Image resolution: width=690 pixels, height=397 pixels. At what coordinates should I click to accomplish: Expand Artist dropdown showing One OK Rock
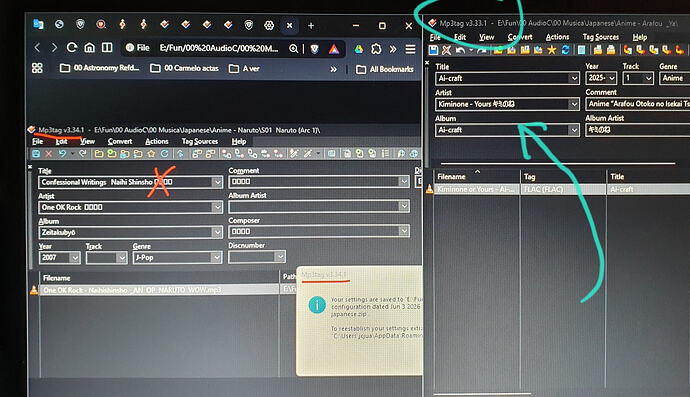(x=217, y=207)
